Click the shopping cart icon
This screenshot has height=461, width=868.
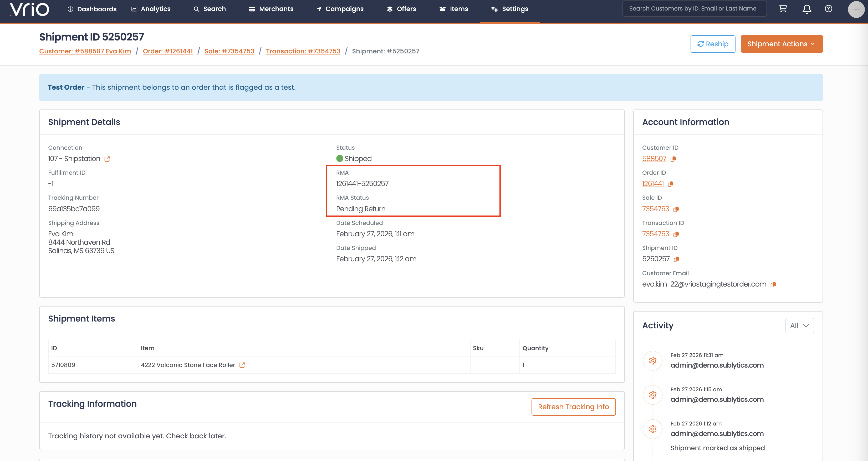[782, 9]
